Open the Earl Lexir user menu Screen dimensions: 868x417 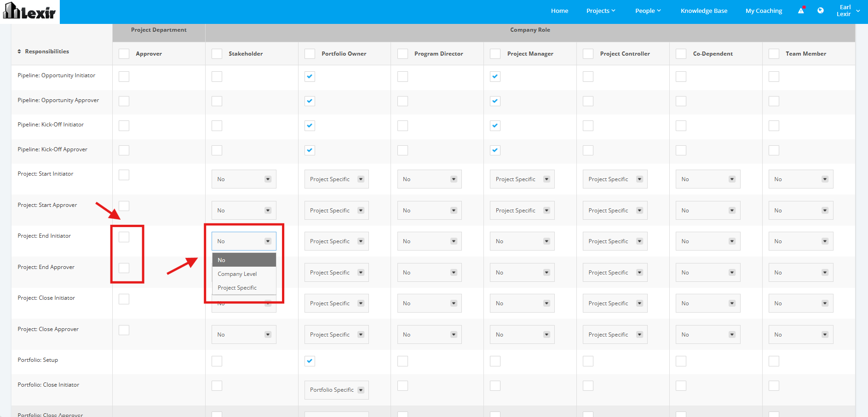tap(848, 11)
